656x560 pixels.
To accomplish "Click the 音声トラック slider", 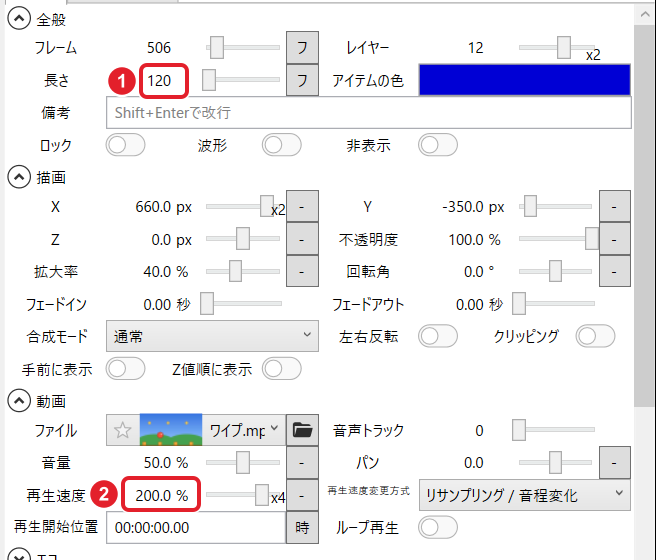I will tap(554, 430).
